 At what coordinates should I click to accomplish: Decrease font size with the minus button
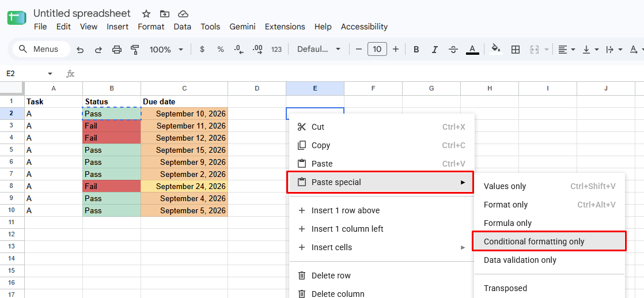[x=358, y=50]
